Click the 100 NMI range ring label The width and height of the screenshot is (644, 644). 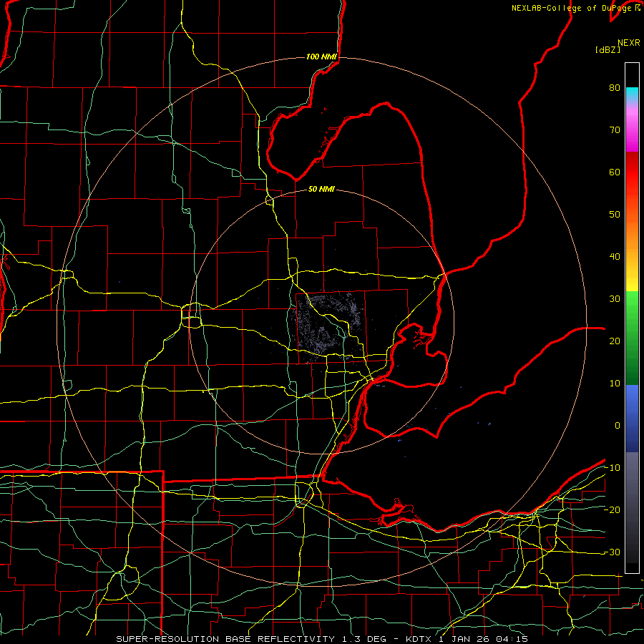321,57
